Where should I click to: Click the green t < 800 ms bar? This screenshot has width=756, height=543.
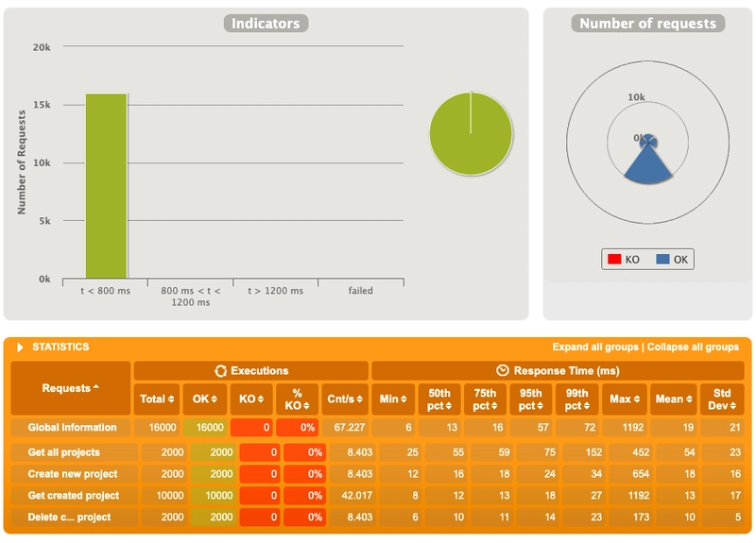click(x=106, y=186)
